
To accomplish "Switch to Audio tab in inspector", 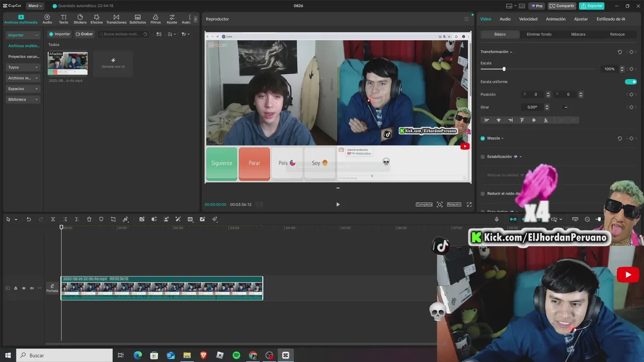I will click(x=505, y=19).
